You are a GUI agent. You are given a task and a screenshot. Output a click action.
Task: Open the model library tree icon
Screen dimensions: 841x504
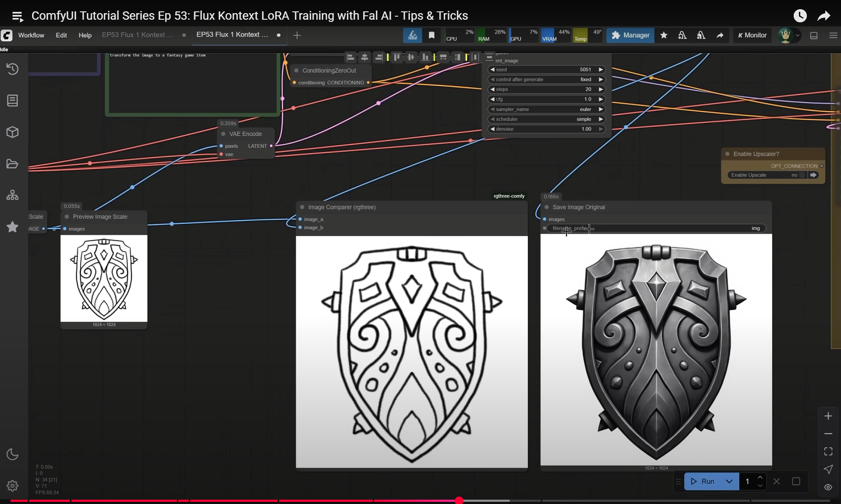point(12,195)
